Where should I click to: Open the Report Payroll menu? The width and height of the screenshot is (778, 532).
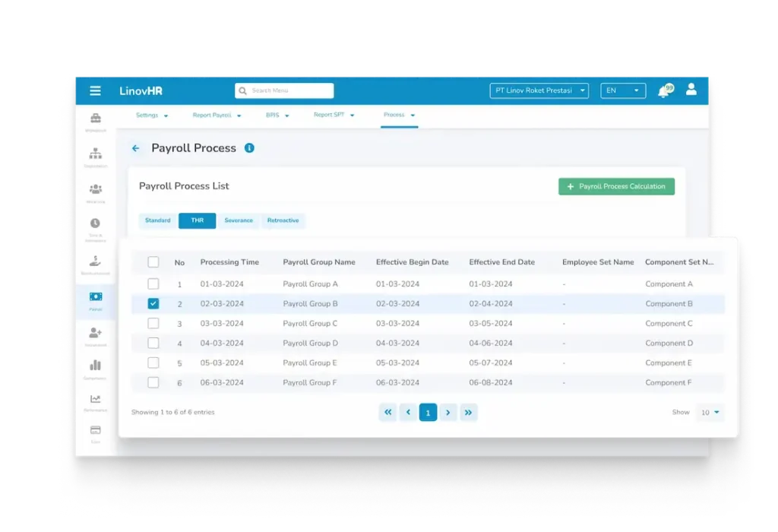(x=217, y=116)
